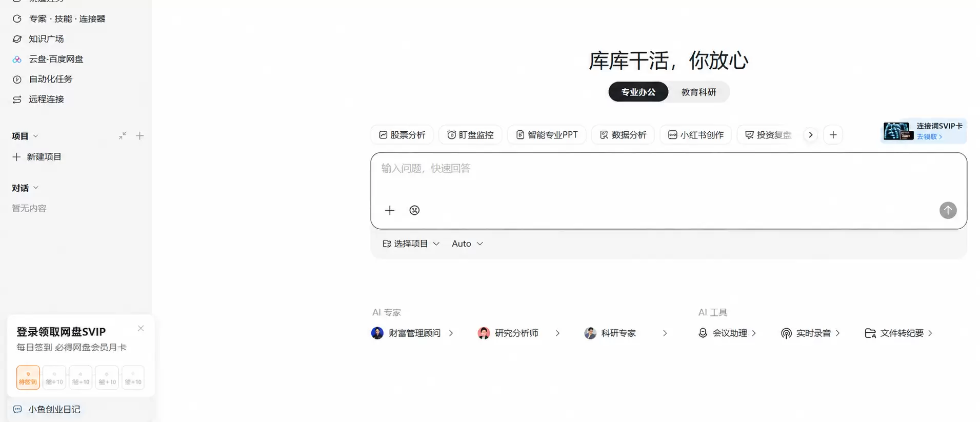This screenshot has width=980, height=422.
Task: Switch to the 专业办公 tab
Action: pos(638,92)
